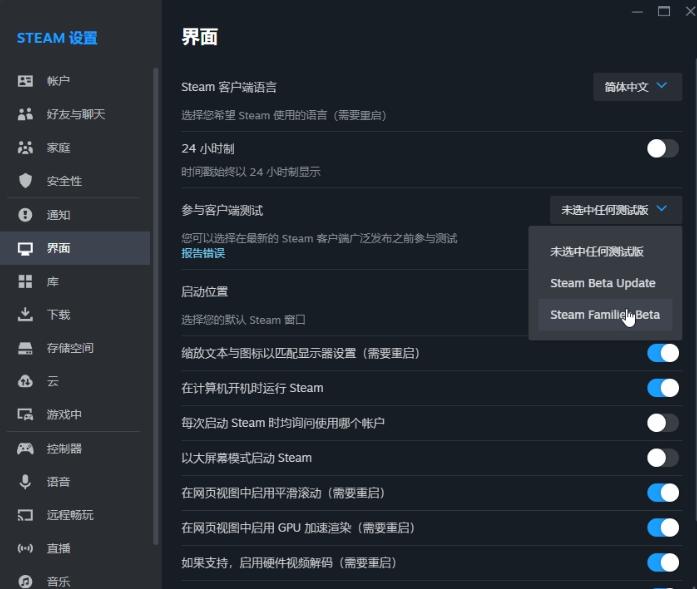This screenshot has height=589, width=697.
Task: Select the 游戏中 sidebar label
Action: tap(64, 415)
